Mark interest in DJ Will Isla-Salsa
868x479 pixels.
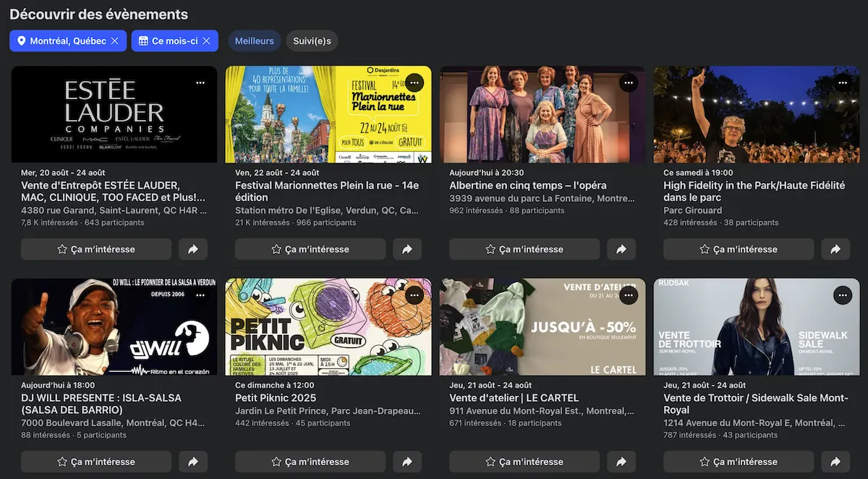96,462
